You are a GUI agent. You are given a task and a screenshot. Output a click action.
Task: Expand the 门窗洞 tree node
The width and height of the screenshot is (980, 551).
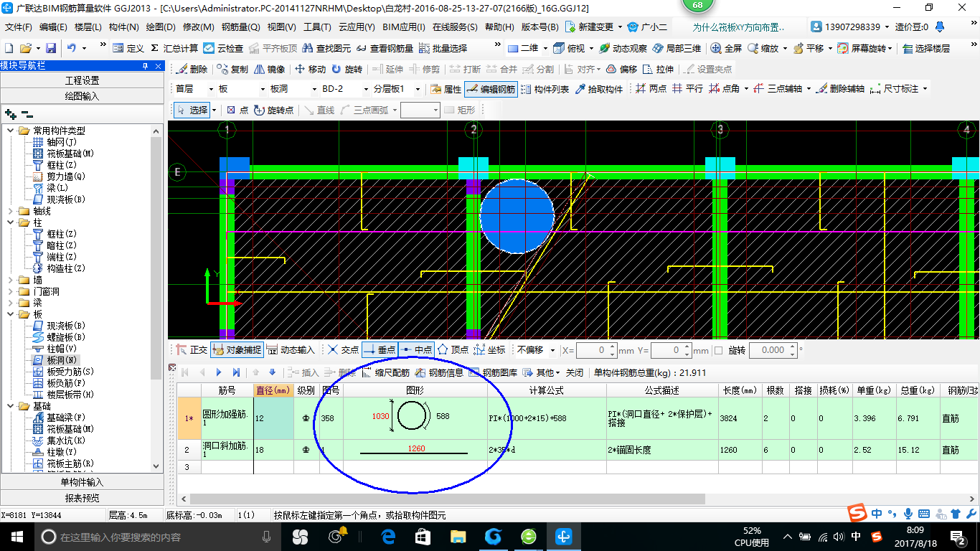pos(11,291)
